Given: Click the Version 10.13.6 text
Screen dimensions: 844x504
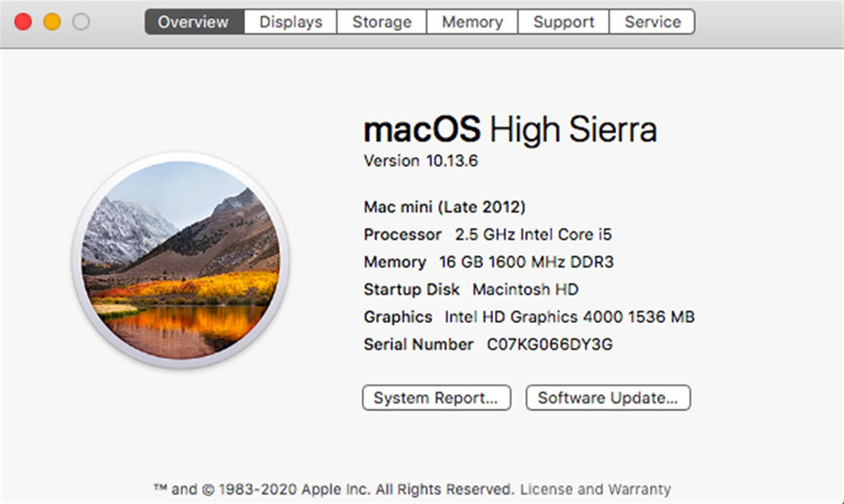Looking at the screenshot, I should click(x=421, y=161).
